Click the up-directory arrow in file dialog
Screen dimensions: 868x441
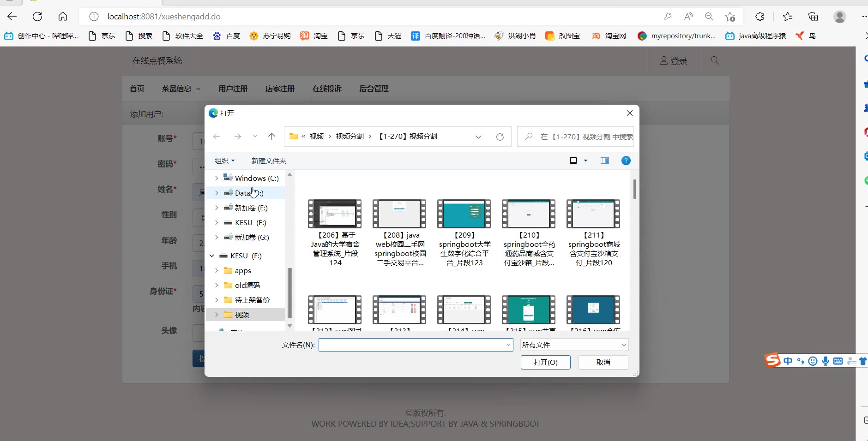click(x=271, y=137)
